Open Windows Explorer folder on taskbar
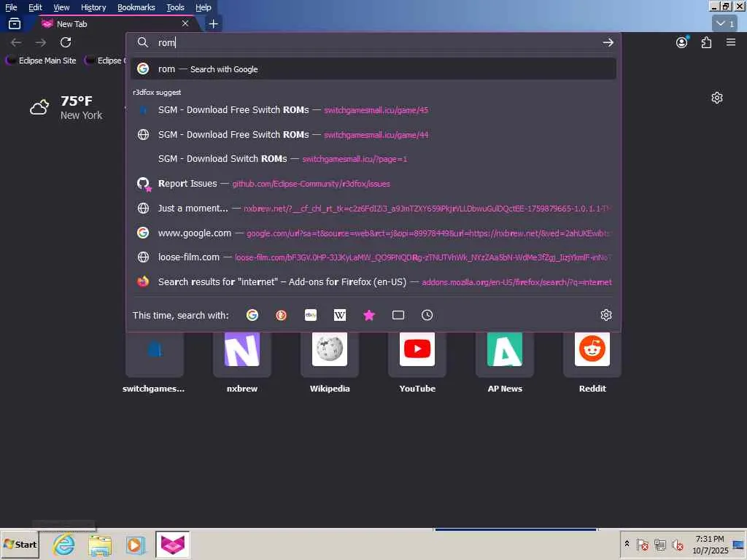747x560 pixels. (99, 545)
